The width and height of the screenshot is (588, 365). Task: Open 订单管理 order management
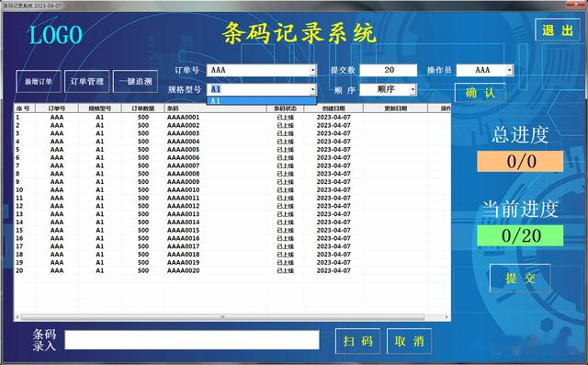87,81
